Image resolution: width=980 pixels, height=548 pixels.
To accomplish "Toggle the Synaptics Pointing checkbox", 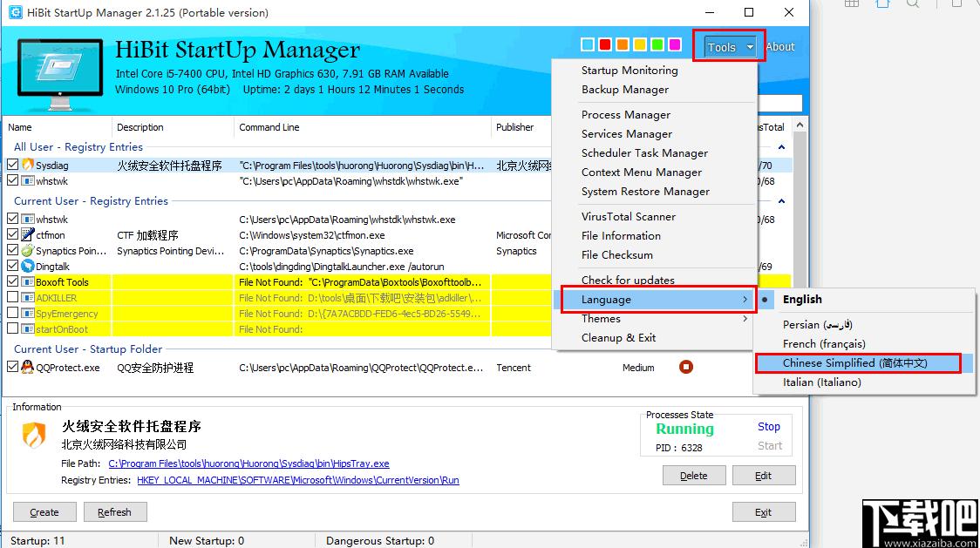I will pyautogui.click(x=12, y=250).
